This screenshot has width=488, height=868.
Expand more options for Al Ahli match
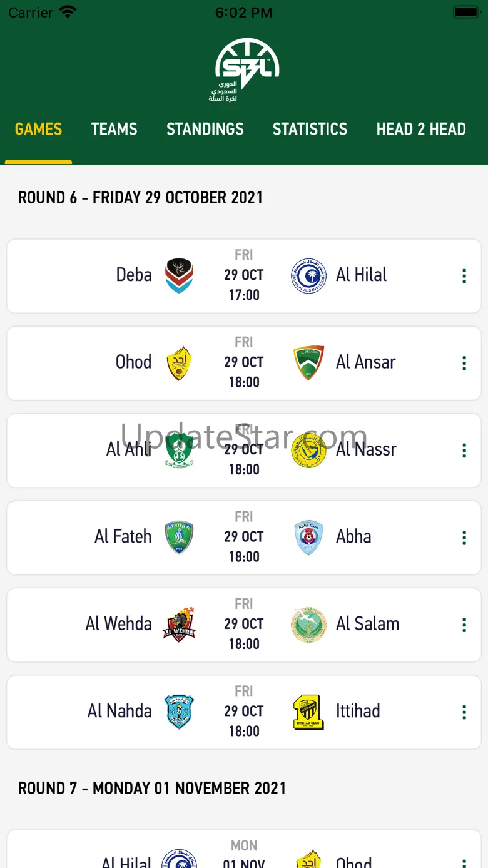pyautogui.click(x=464, y=451)
